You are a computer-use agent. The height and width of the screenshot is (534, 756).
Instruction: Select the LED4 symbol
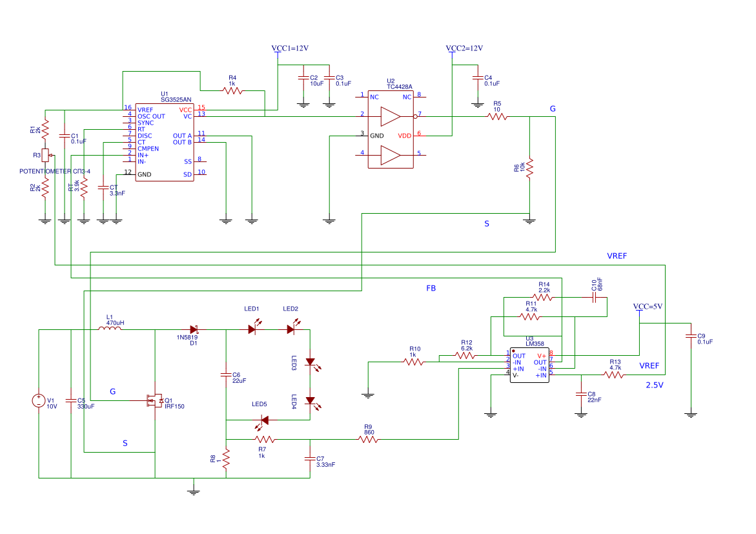312,402
